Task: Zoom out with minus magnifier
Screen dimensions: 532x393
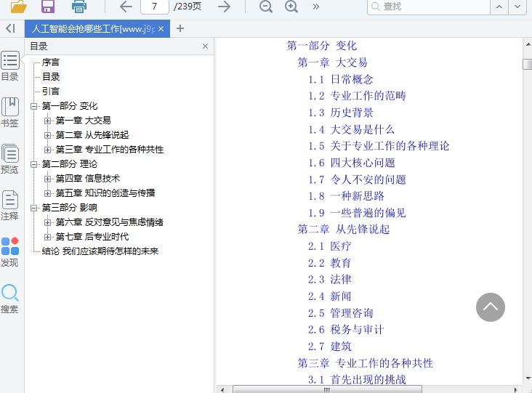Action: (x=266, y=7)
